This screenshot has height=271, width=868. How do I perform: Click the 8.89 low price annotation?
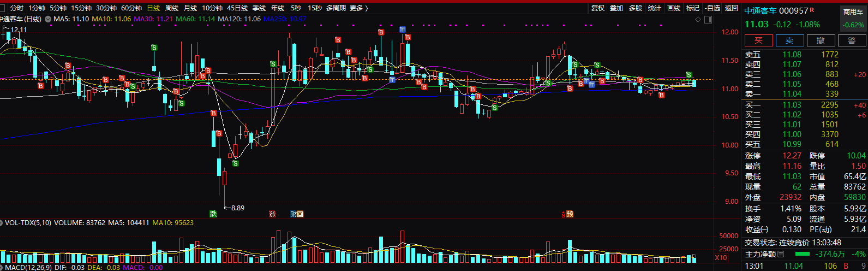click(235, 208)
